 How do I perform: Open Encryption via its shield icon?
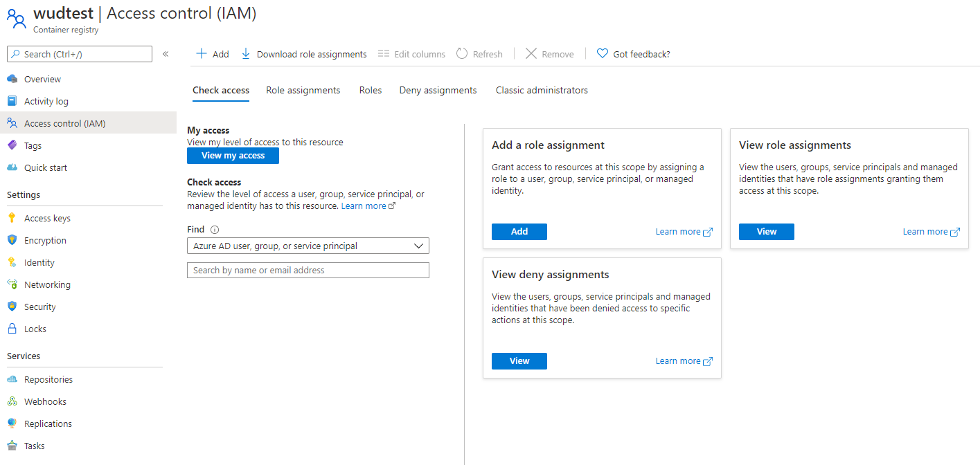pyautogui.click(x=12, y=240)
